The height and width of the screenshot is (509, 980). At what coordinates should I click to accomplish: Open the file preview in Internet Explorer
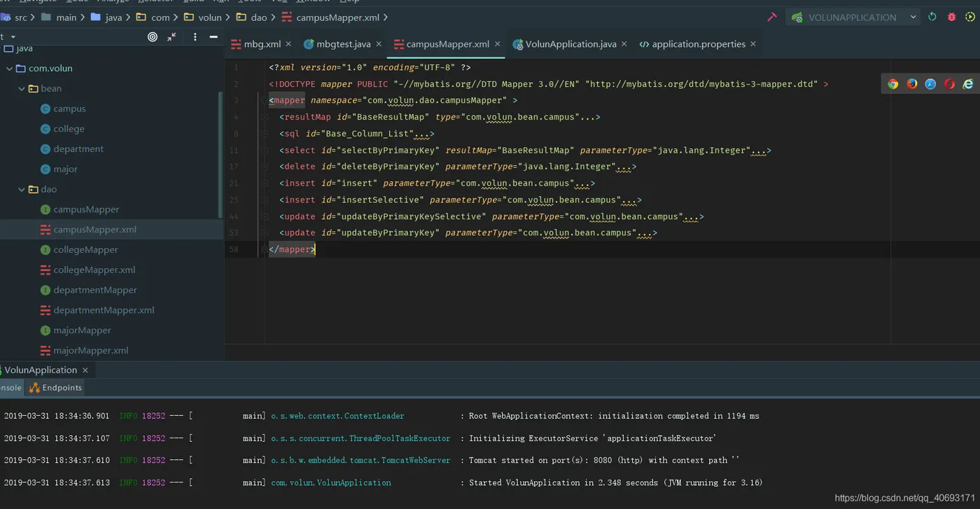coord(968,84)
